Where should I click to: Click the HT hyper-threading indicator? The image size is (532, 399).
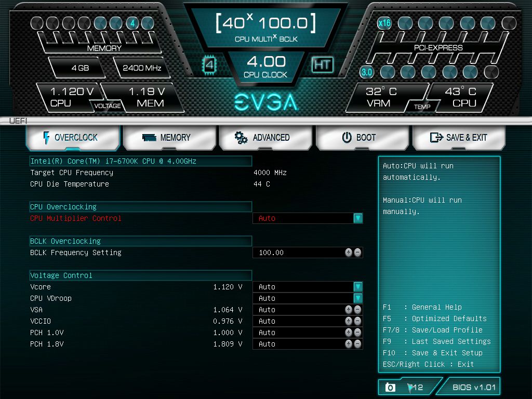pos(322,65)
